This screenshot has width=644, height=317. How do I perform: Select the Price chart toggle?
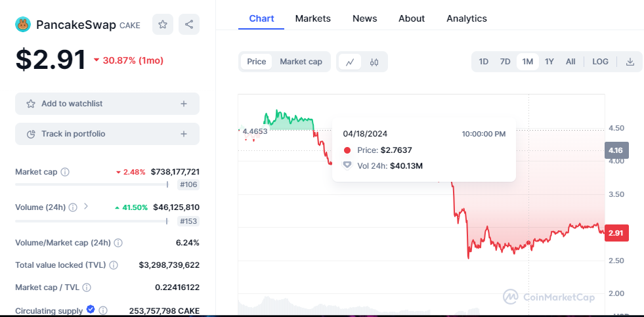(256, 62)
